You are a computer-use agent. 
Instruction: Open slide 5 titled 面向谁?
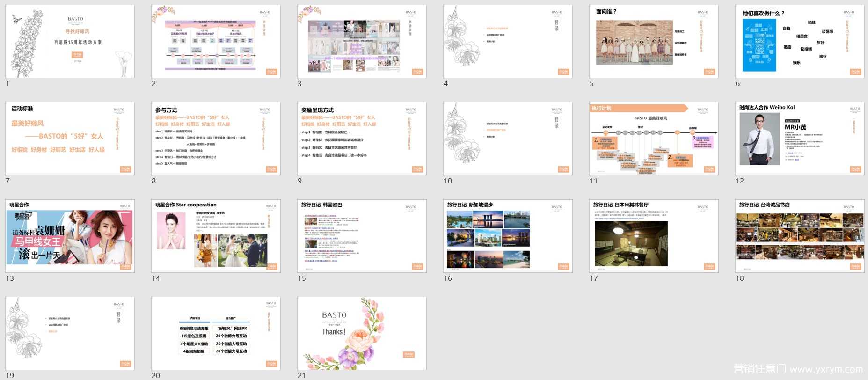[654, 41]
